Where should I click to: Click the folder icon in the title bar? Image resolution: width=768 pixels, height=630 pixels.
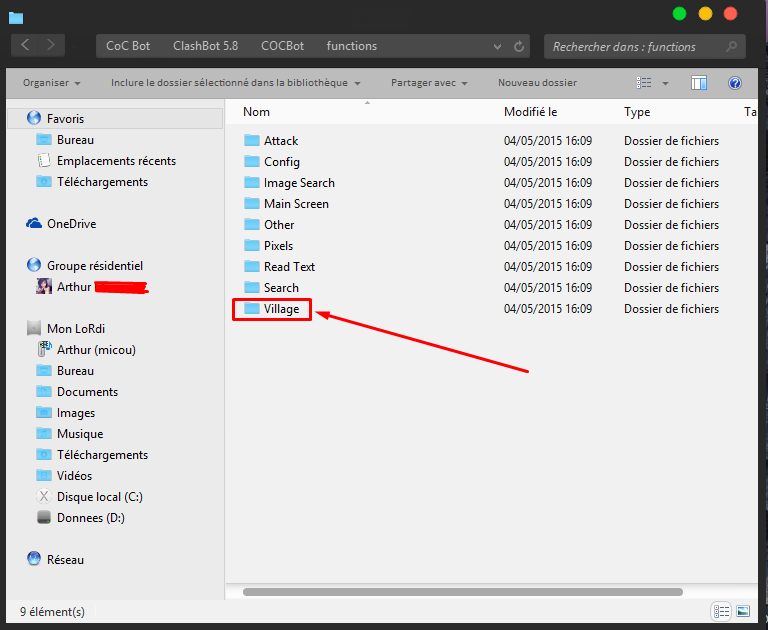click(x=16, y=18)
